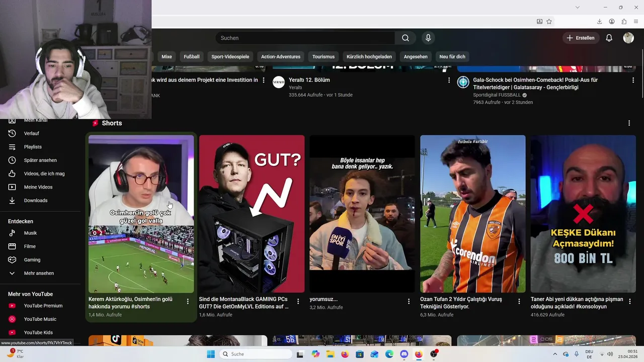Open options for Ozan Tufan short
Screen dimensions: 644x362
click(x=519, y=301)
